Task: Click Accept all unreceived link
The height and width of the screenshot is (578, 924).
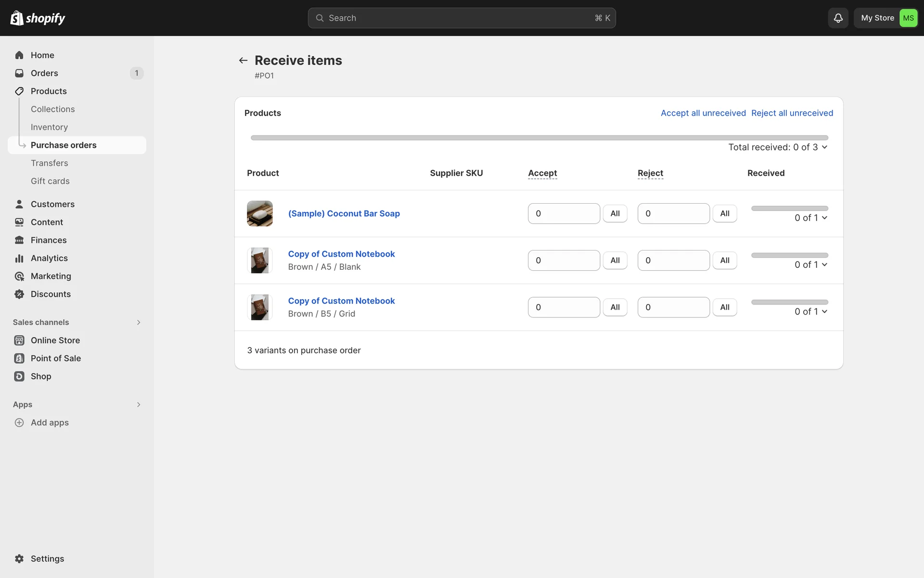Action: [703, 113]
